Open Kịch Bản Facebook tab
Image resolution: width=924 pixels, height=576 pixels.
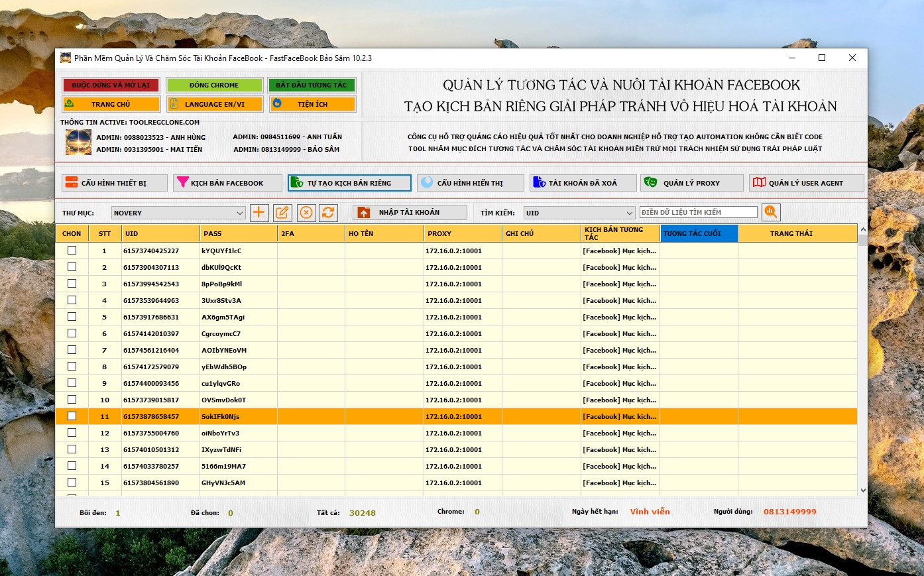(x=227, y=183)
